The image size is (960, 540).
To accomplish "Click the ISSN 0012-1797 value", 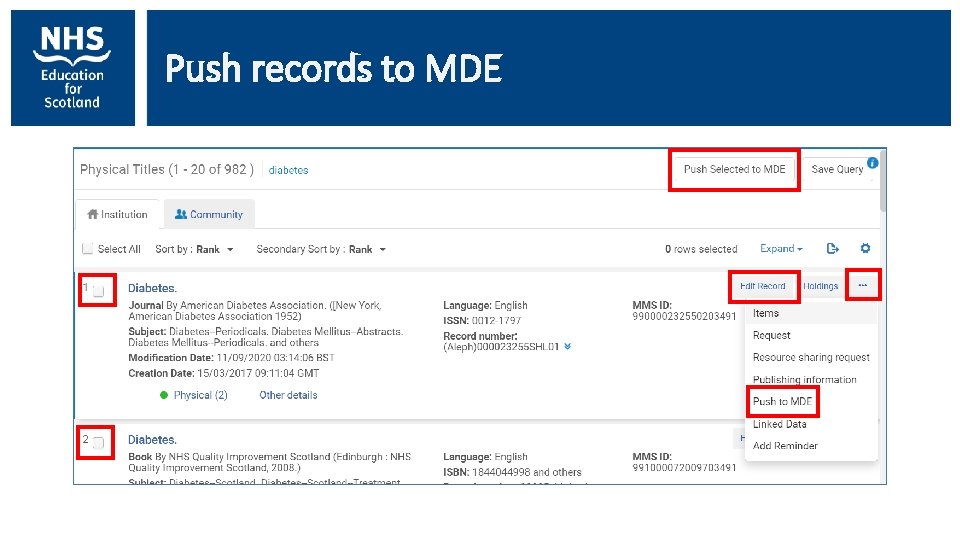I will coord(497,321).
